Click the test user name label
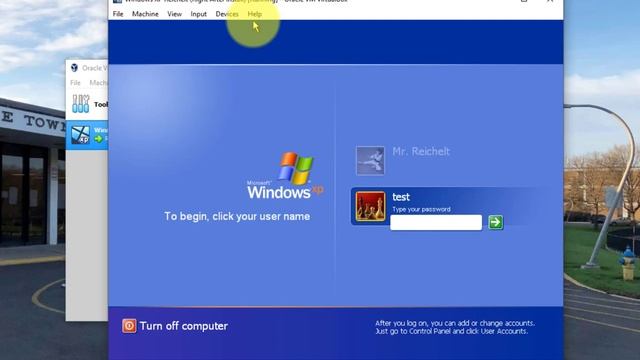The width and height of the screenshot is (640, 360). click(401, 197)
